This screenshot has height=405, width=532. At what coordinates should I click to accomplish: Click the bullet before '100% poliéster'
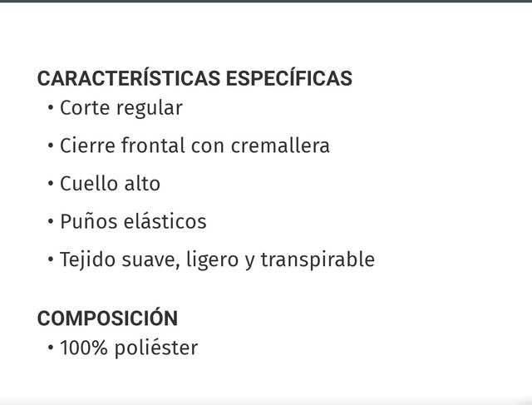[51, 348]
